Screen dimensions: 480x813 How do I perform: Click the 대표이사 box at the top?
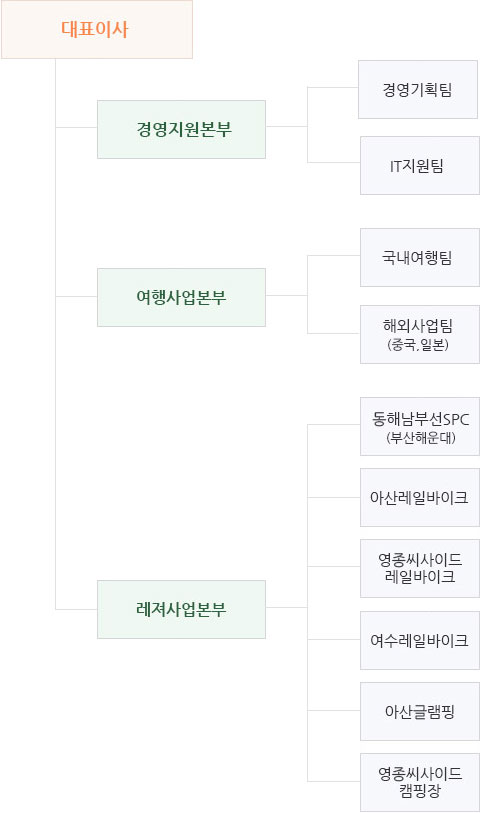click(97, 30)
